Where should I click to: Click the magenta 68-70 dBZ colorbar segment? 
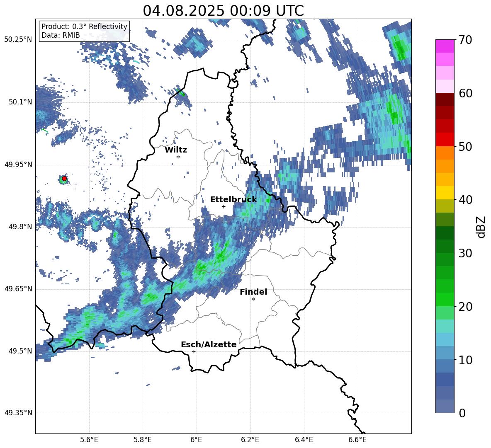[x=445, y=46]
